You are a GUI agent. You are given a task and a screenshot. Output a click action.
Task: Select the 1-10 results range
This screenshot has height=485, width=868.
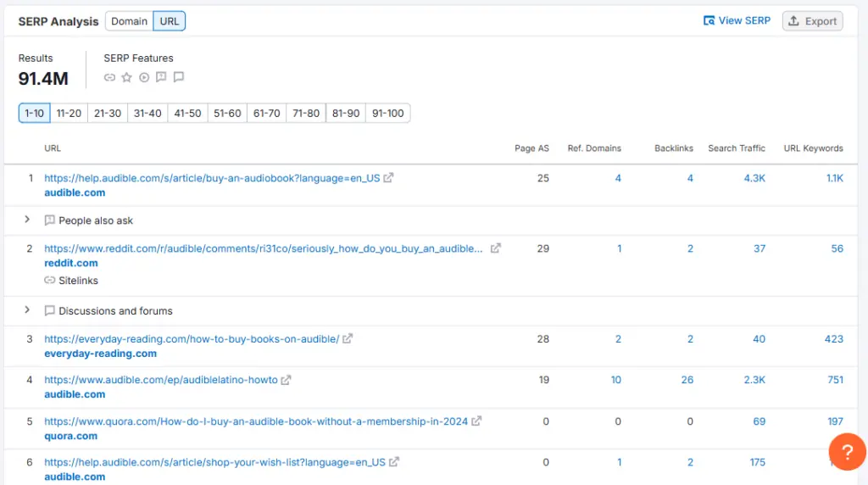coord(35,113)
